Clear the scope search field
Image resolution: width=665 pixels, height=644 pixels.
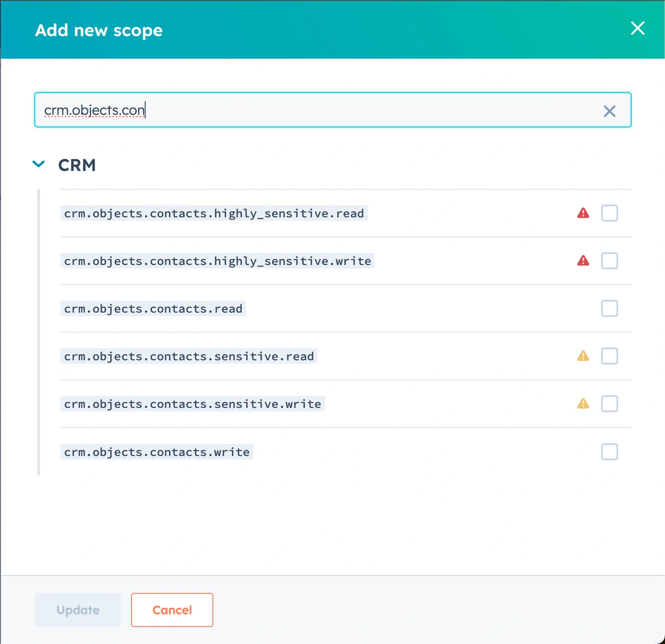point(610,111)
